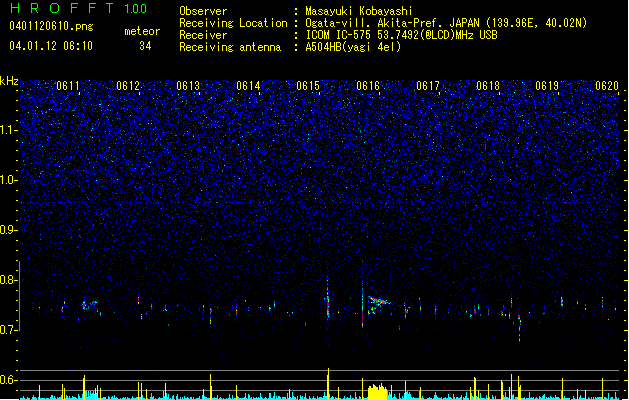The image size is (629, 400).
Task: Click the 0611 time marker
Action: [x=68, y=86]
